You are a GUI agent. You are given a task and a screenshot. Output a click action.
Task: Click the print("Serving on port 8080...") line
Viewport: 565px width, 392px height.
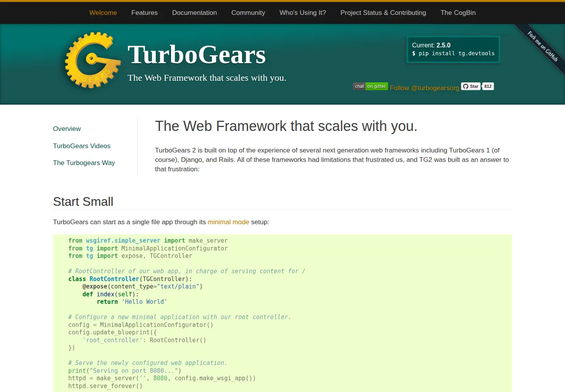point(125,371)
